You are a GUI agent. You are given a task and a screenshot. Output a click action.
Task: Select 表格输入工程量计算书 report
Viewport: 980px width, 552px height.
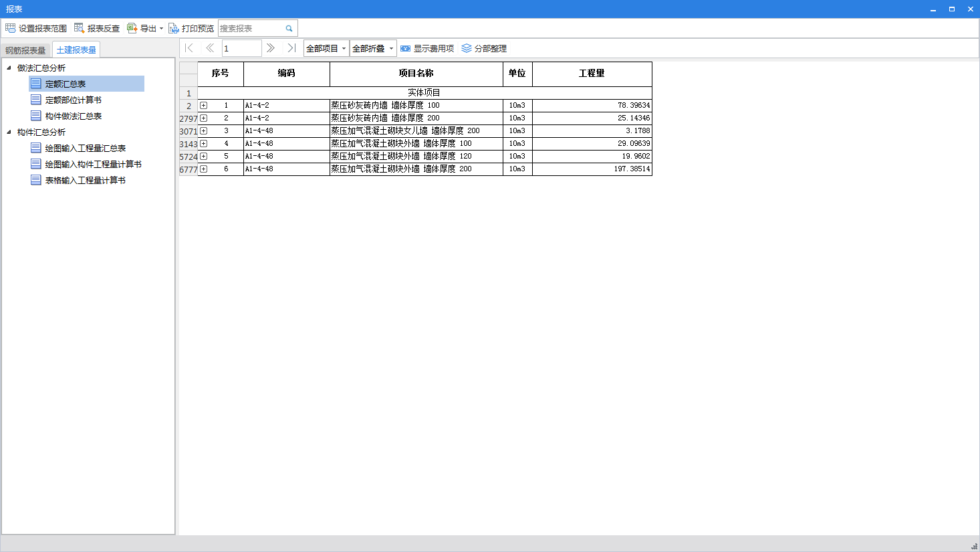86,180
